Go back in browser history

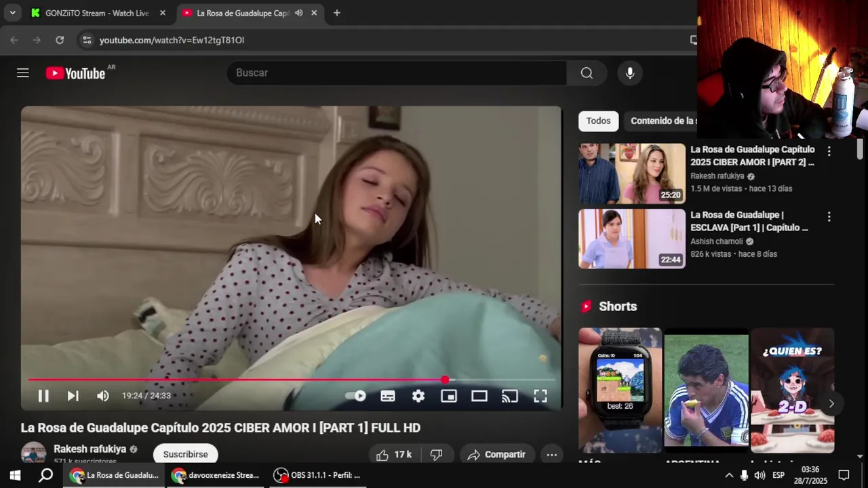pyautogui.click(x=14, y=40)
